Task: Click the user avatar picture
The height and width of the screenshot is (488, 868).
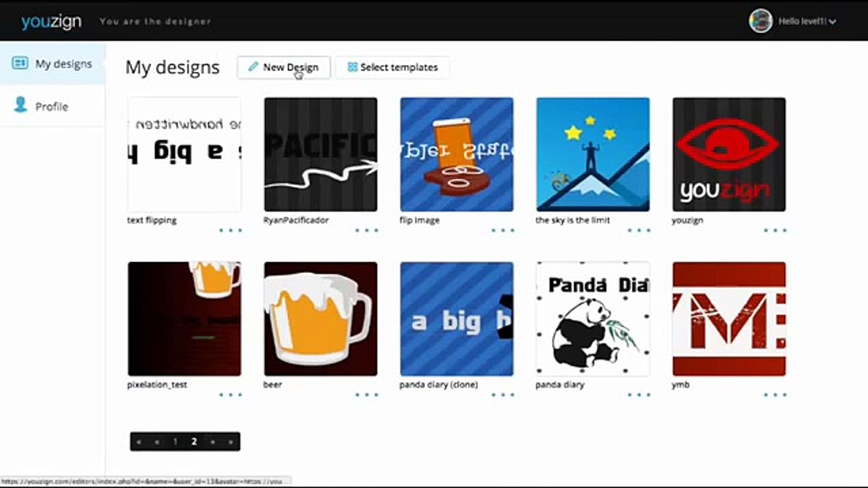Action: tap(760, 21)
